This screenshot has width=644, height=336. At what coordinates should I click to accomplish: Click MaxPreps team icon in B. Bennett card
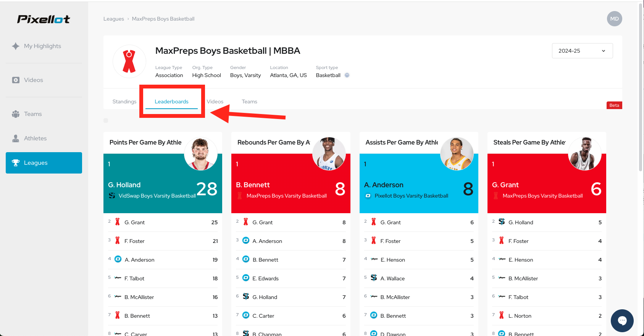click(x=240, y=196)
